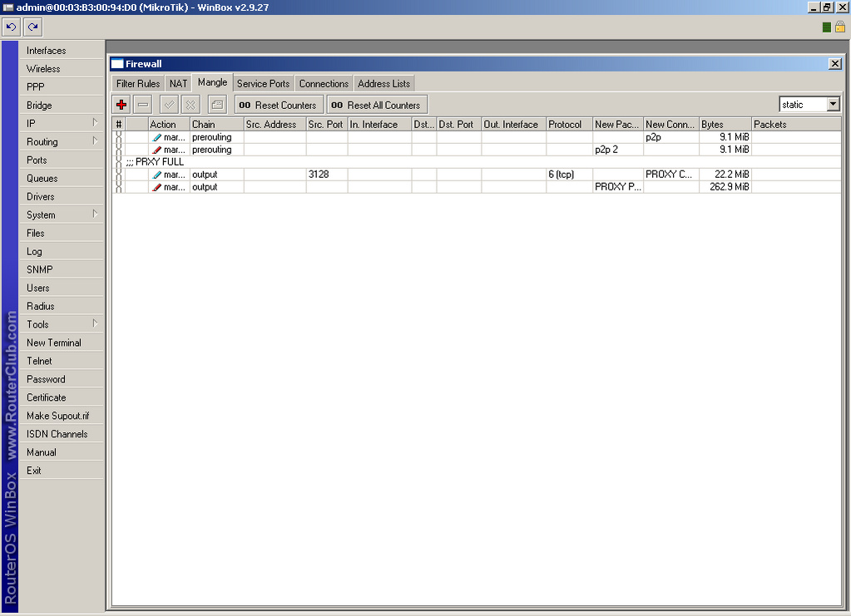Select the p2p 2 packet mark cell
851x616 pixels.
(618, 150)
